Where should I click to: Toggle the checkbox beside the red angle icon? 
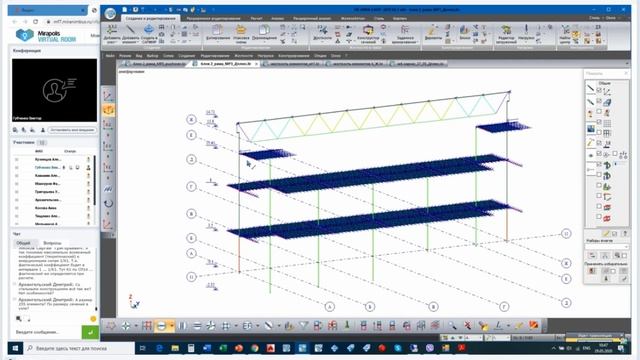tap(599, 196)
